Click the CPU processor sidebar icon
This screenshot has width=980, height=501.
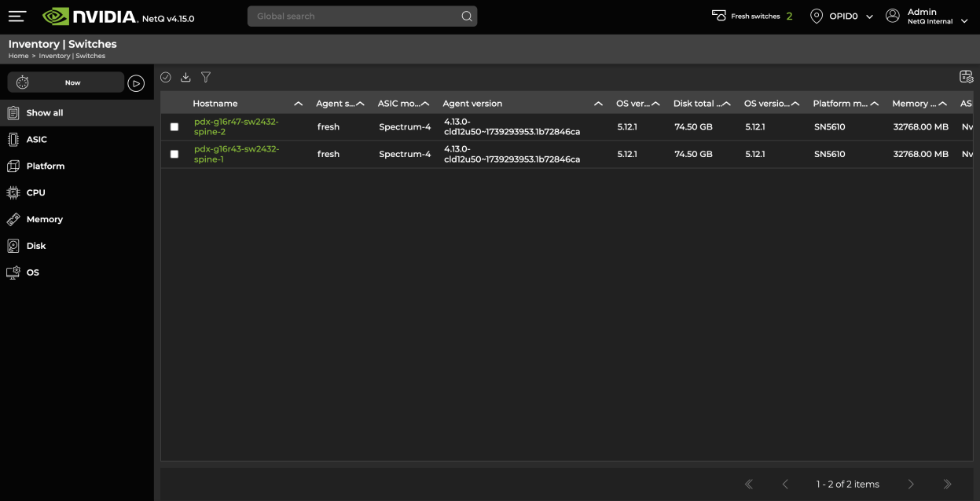(13, 193)
